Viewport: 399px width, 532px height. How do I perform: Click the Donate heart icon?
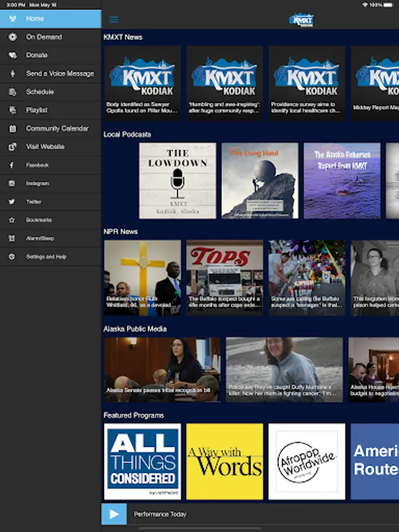pyautogui.click(x=12, y=56)
